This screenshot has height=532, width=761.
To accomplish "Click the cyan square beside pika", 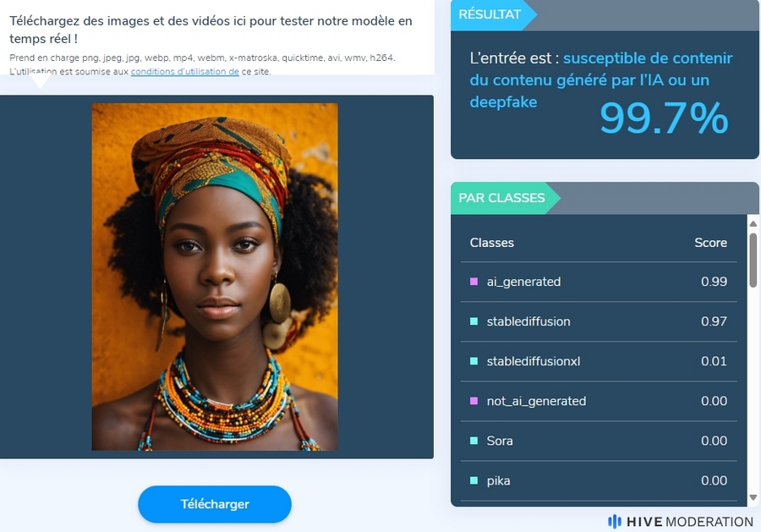I will [474, 480].
